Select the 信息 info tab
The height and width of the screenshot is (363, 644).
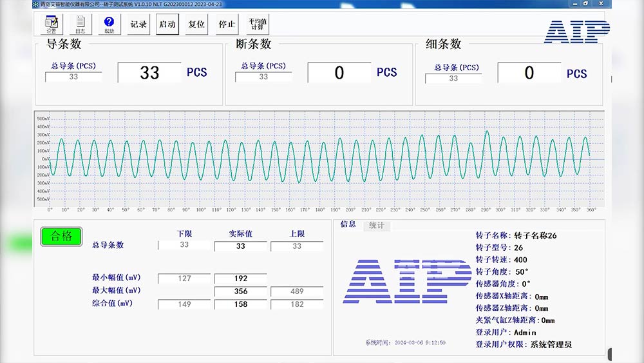click(348, 225)
